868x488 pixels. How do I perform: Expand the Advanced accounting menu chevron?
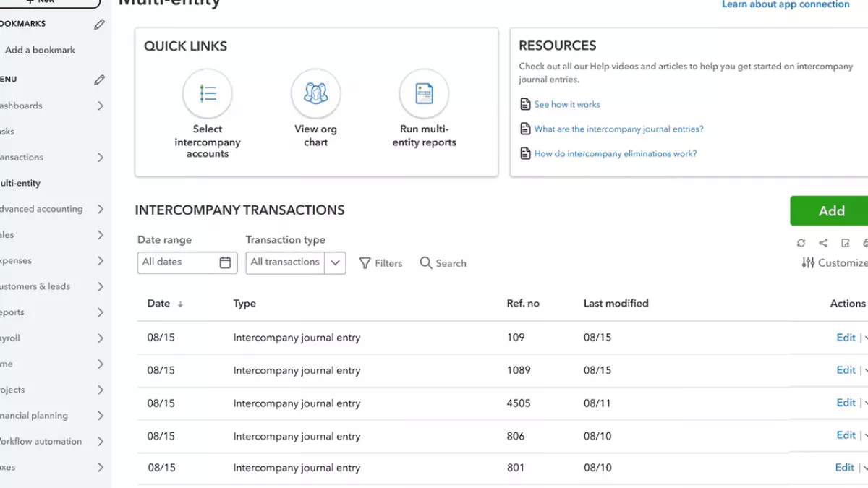point(101,209)
